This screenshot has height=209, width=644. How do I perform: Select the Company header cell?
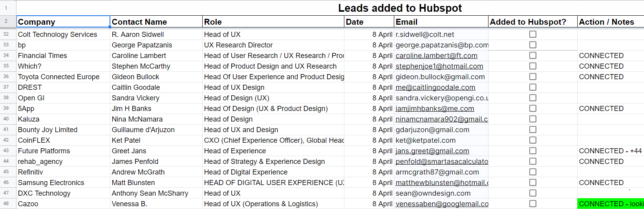(x=63, y=22)
